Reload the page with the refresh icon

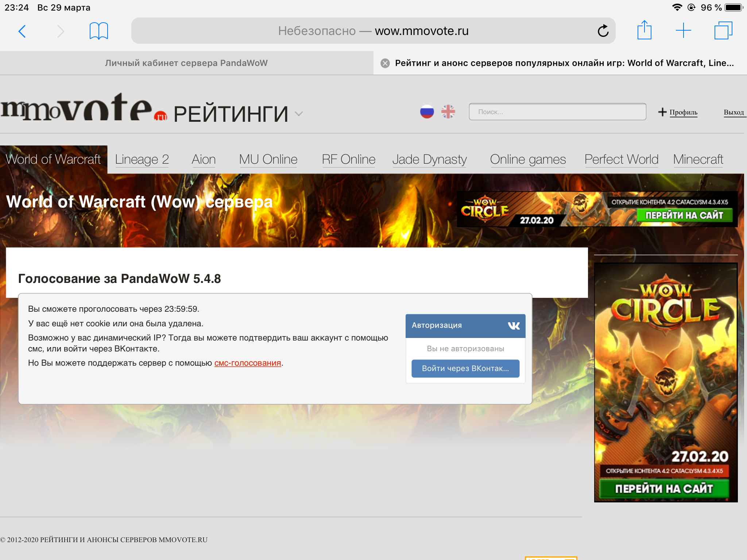coord(603,31)
